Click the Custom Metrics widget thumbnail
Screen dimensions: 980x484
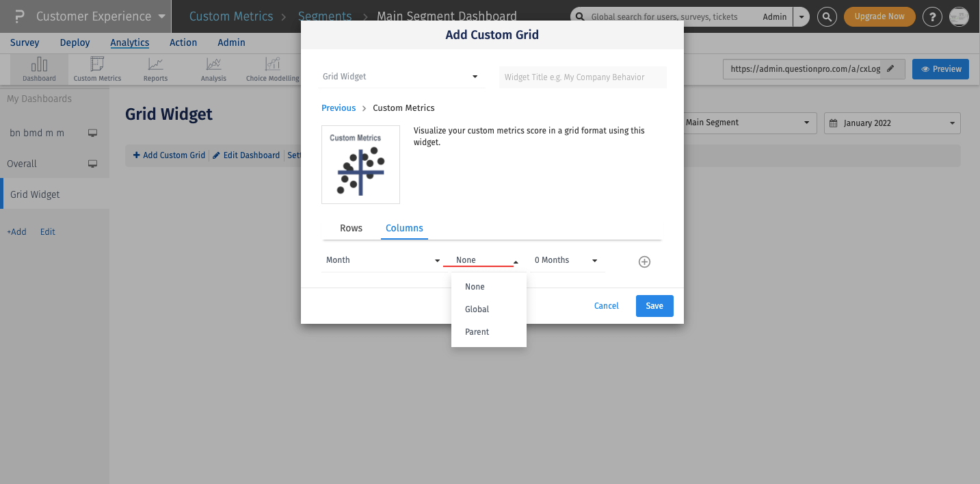tap(360, 164)
